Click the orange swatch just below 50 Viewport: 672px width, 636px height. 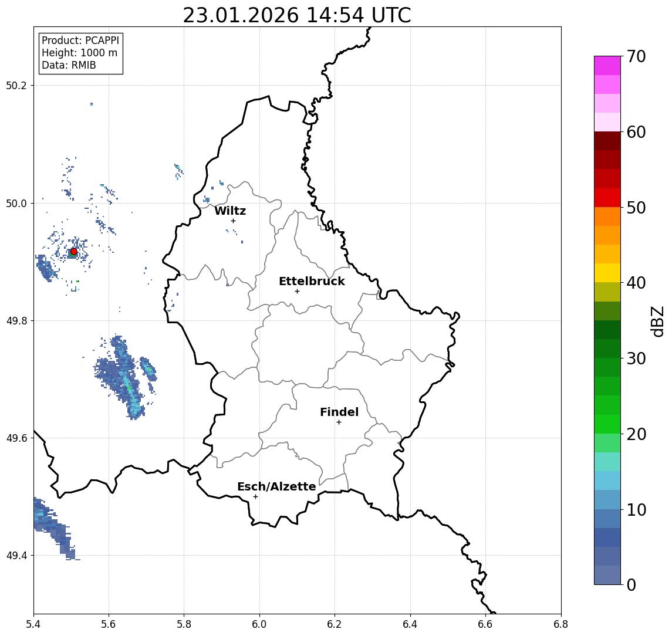[x=607, y=216]
